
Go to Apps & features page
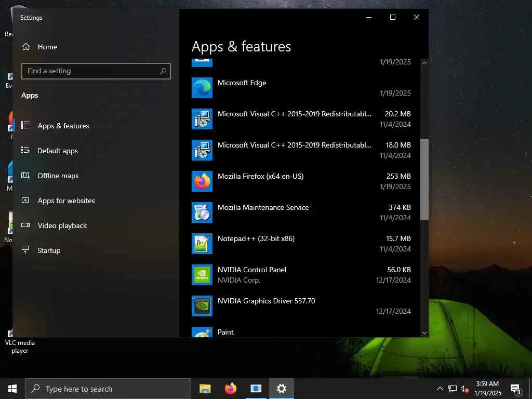click(x=63, y=126)
